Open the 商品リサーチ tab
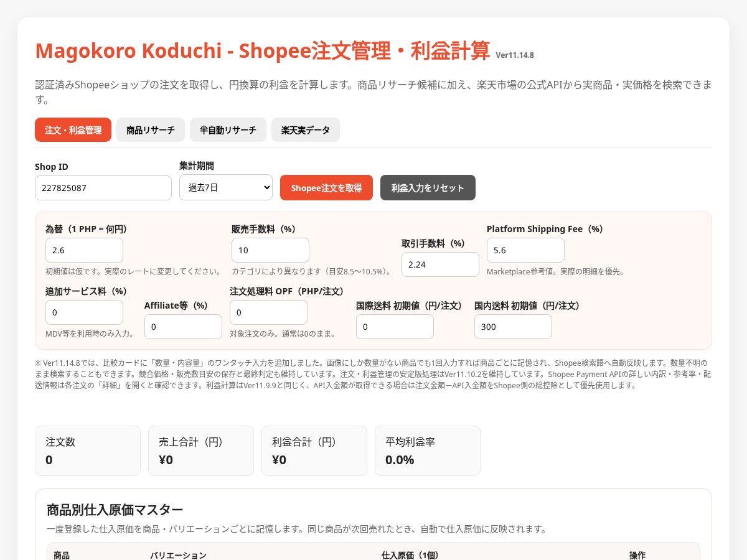 (x=151, y=130)
